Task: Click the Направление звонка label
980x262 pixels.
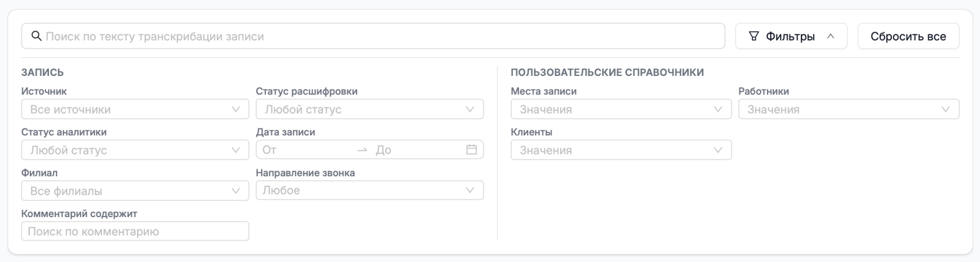Action: coord(305,173)
